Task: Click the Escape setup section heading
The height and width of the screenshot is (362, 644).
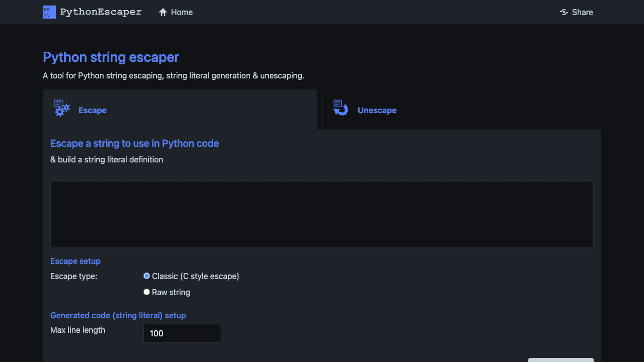Action: click(75, 261)
